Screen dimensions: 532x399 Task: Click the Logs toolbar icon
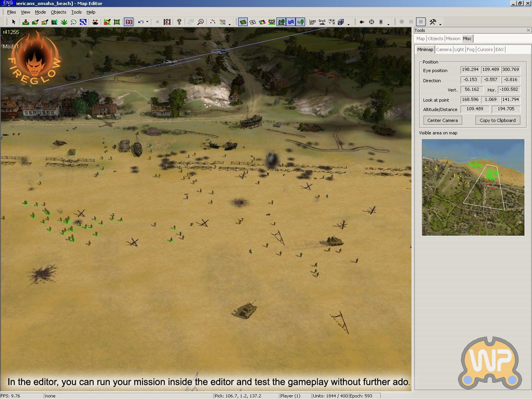click(313, 22)
